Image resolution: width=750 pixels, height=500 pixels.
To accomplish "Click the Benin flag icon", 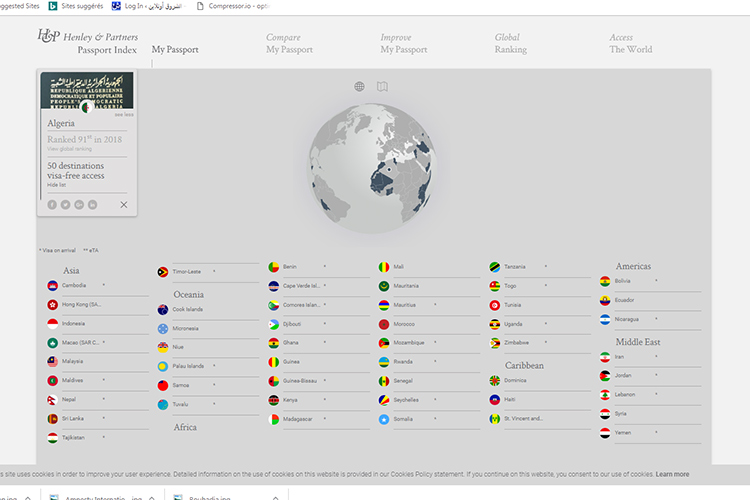I will tap(274, 267).
